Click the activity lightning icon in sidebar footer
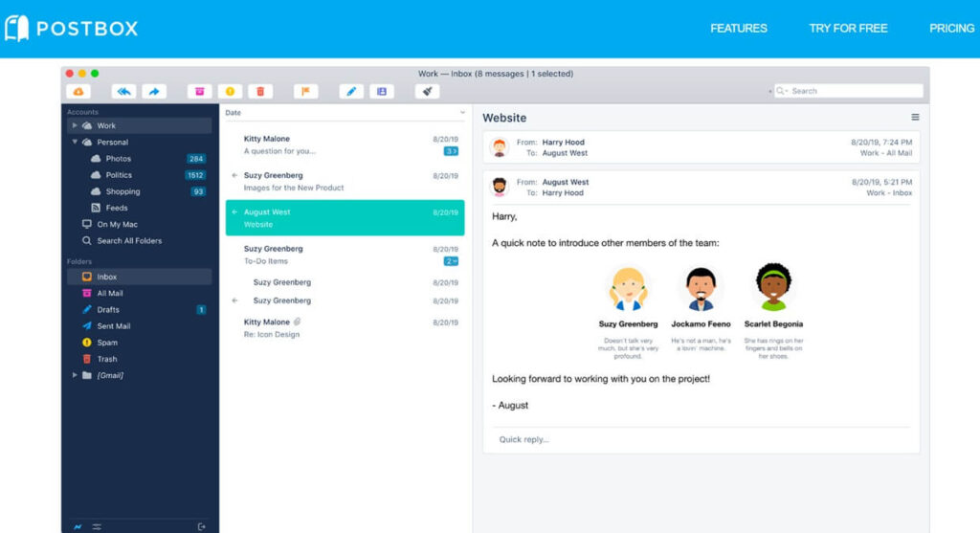This screenshot has width=980, height=533. tap(78, 526)
